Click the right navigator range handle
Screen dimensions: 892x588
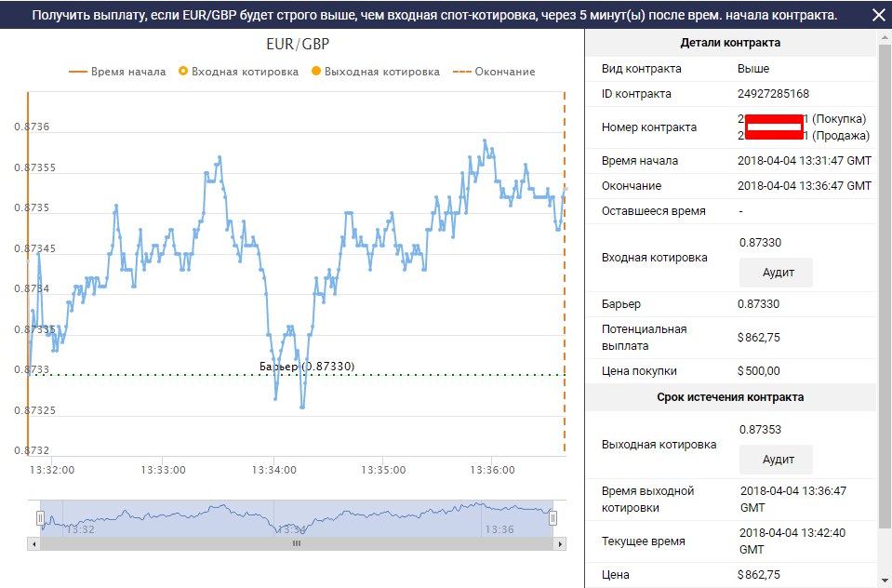pyautogui.click(x=553, y=518)
